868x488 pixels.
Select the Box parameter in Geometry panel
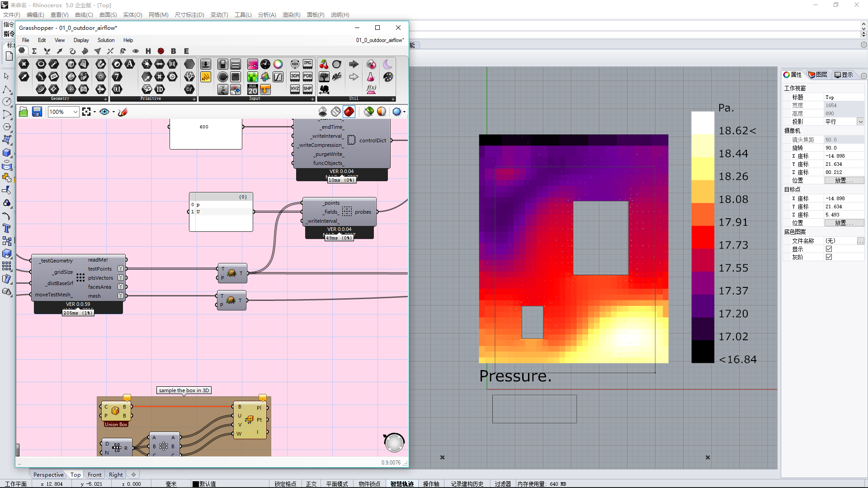click(x=71, y=64)
